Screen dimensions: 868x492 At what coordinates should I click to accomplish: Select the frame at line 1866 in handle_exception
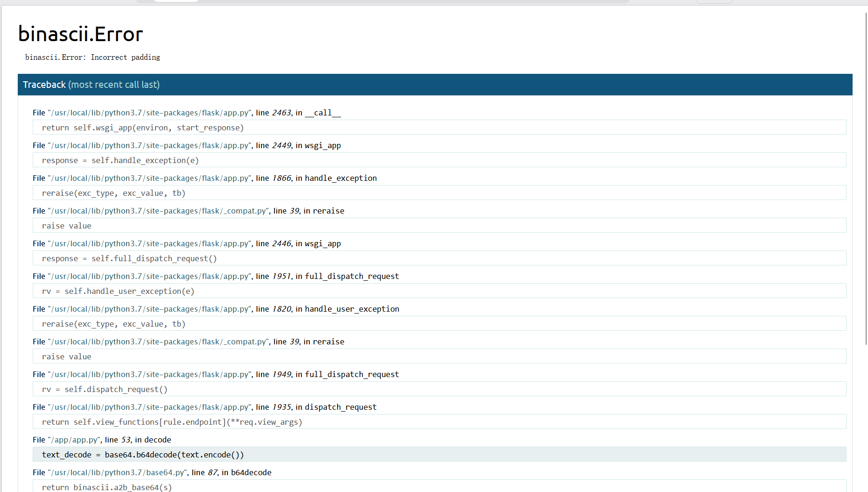pos(204,178)
